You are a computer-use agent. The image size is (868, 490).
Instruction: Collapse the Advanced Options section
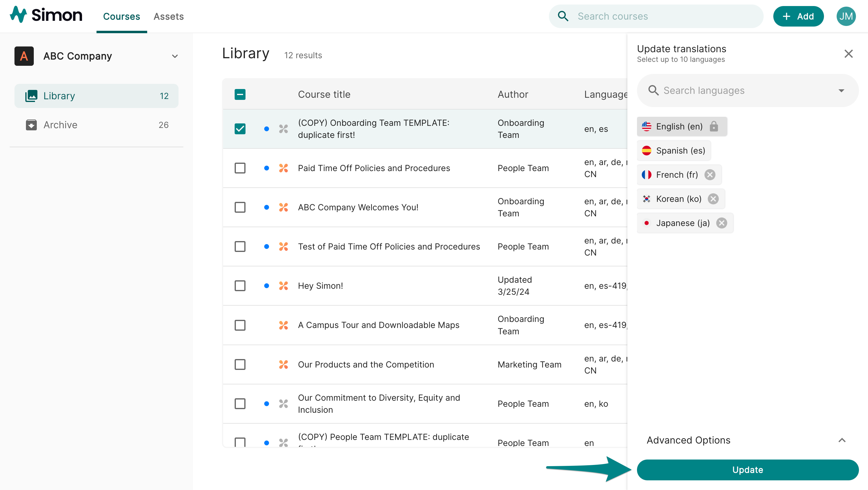[x=842, y=440]
